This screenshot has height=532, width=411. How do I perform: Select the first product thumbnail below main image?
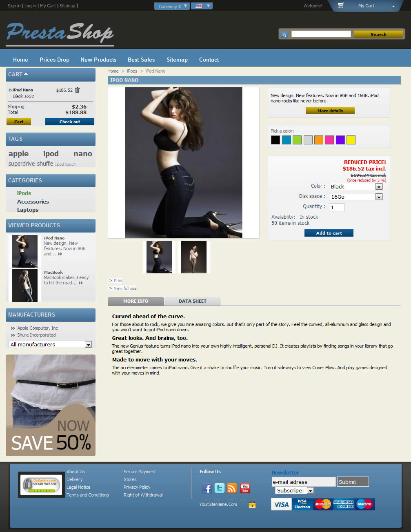(159, 257)
